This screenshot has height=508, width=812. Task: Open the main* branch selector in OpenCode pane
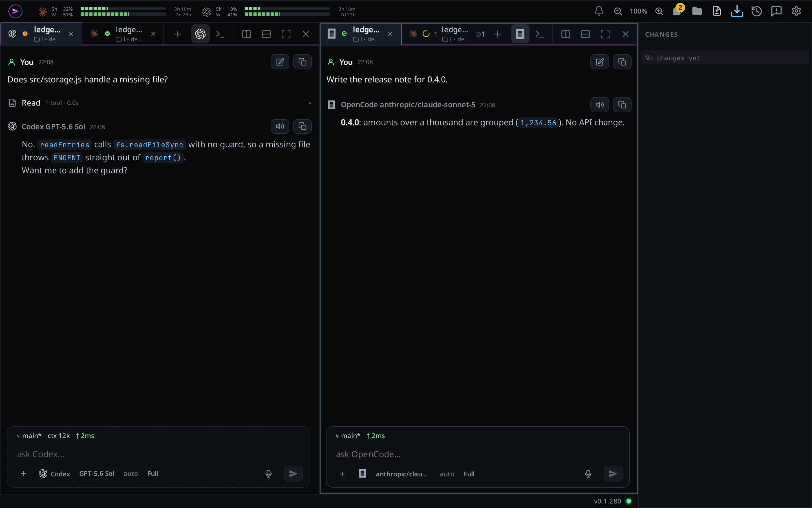(x=348, y=436)
